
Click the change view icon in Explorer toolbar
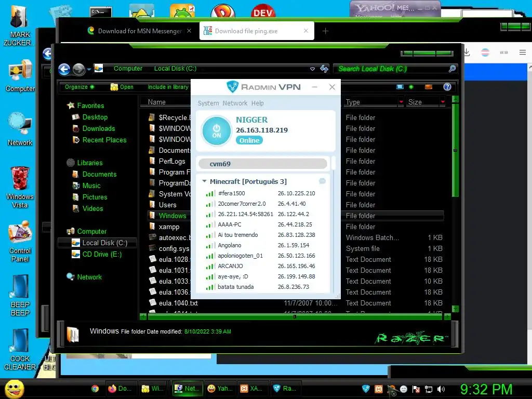pos(400,87)
